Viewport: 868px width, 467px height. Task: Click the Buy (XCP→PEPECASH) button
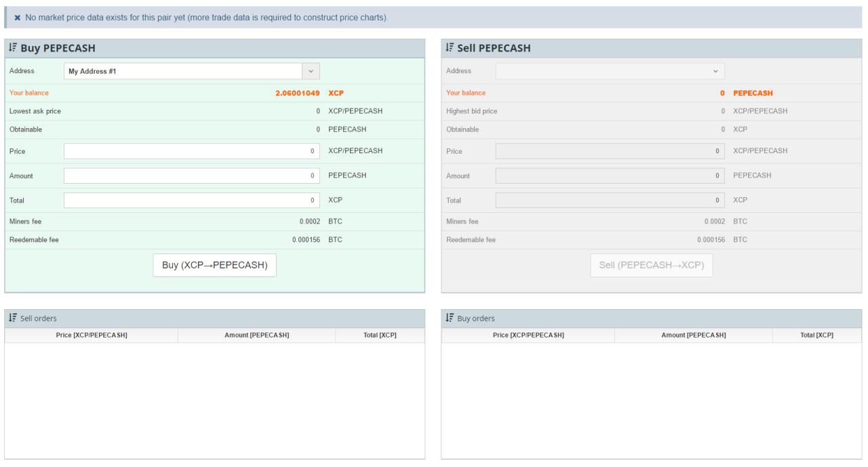click(x=214, y=266)
